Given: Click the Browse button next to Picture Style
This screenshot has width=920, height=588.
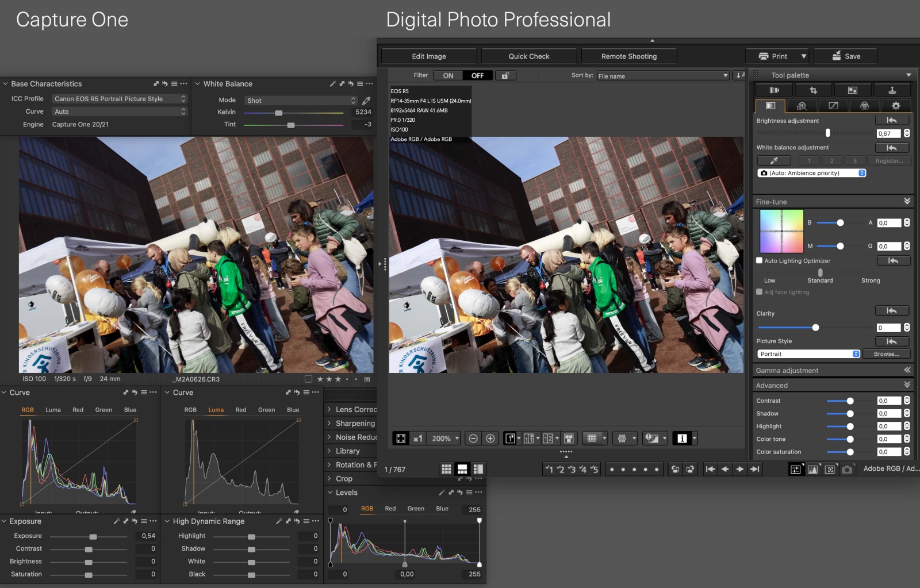Looking at the screenshot, I should (x=886, y=353).
